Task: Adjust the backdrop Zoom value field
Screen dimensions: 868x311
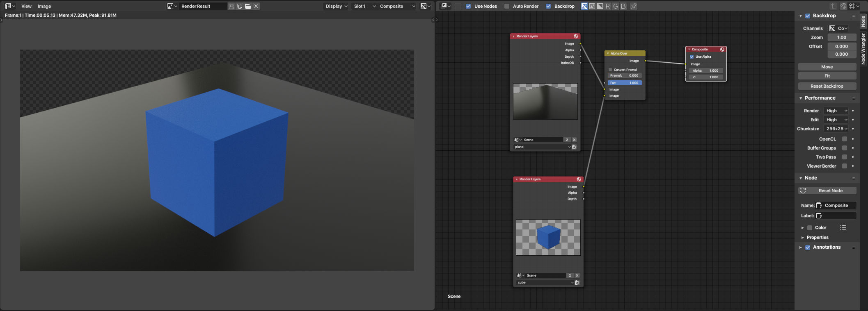Action: pyautogui.click(x=842, y=37)
